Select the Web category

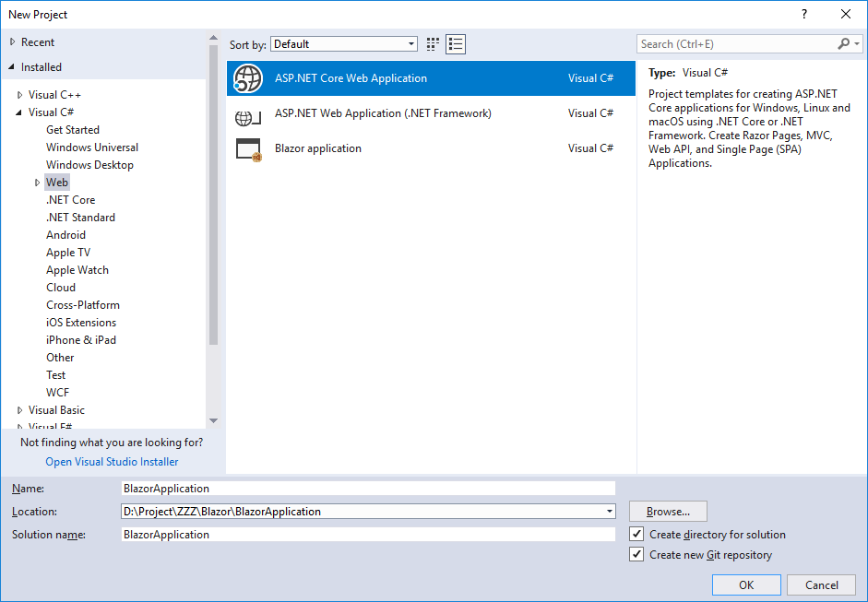coord(57,182)
